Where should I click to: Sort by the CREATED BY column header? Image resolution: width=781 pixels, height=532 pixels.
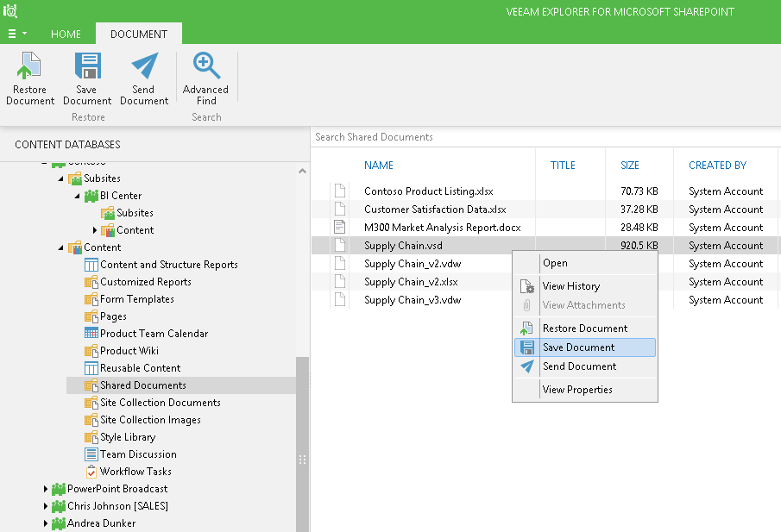(717, 166)
